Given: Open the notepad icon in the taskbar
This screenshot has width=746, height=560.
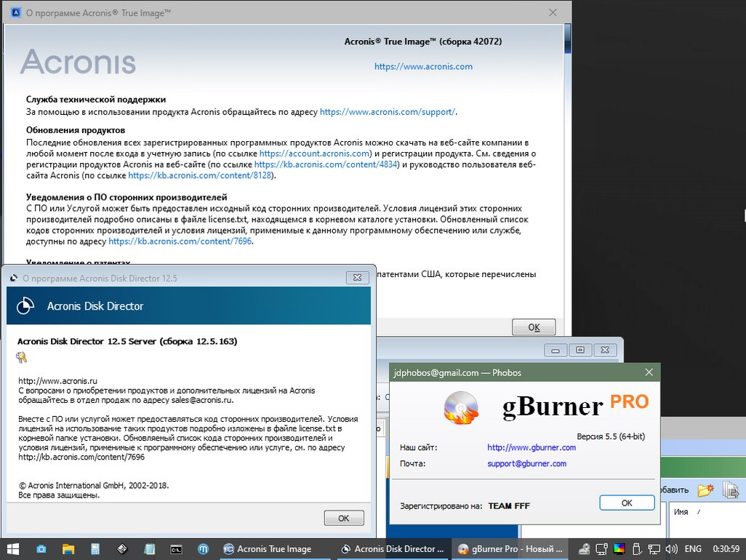Looking at the screenshot, I should click(x=149, y=549).
